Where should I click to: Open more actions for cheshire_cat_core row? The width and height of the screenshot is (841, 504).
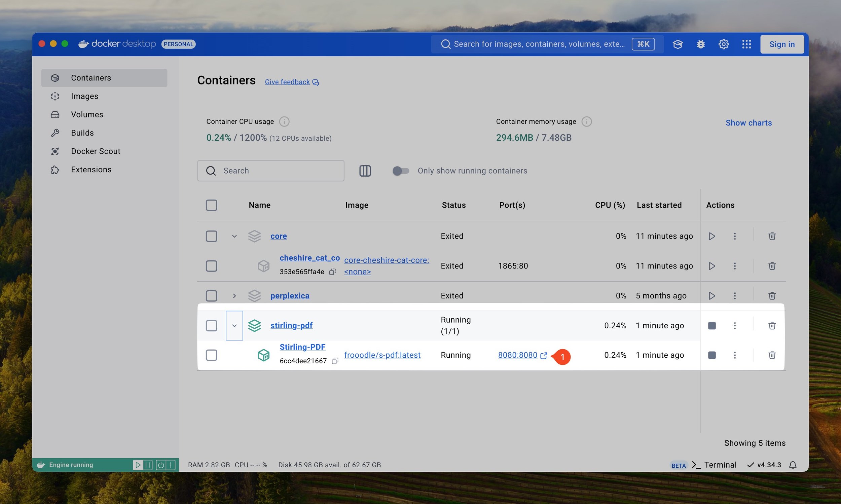point(735,266)
